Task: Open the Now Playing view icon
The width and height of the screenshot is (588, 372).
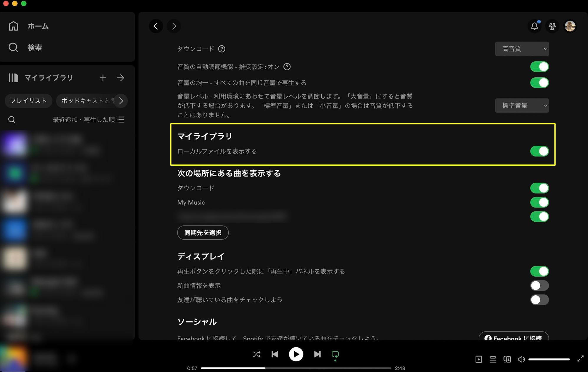Action: [x=479, y=359]
